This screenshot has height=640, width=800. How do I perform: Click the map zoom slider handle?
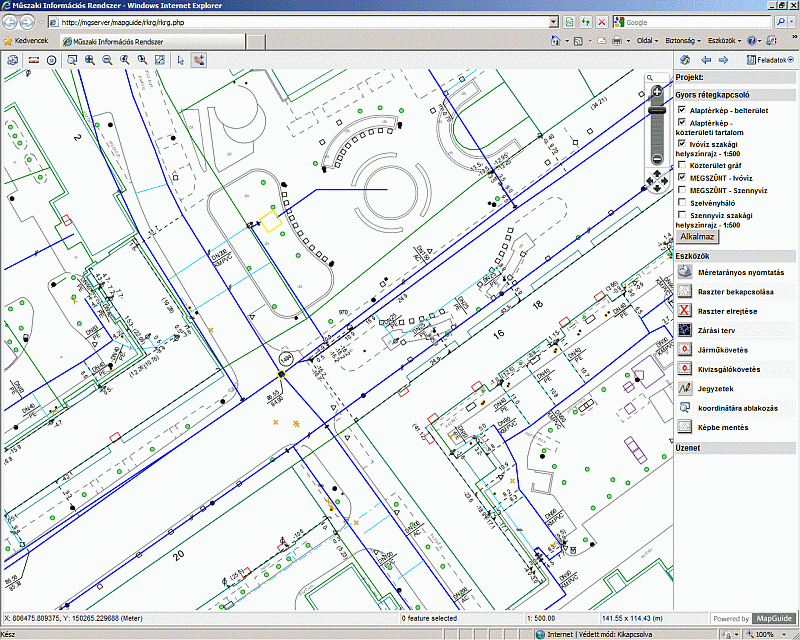point(657,109)
